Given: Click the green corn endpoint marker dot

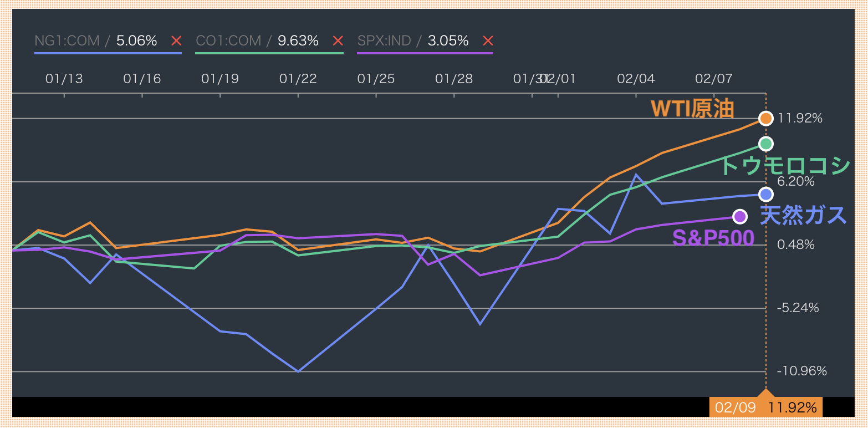Looking at the screenshot, I should (765, 144).
